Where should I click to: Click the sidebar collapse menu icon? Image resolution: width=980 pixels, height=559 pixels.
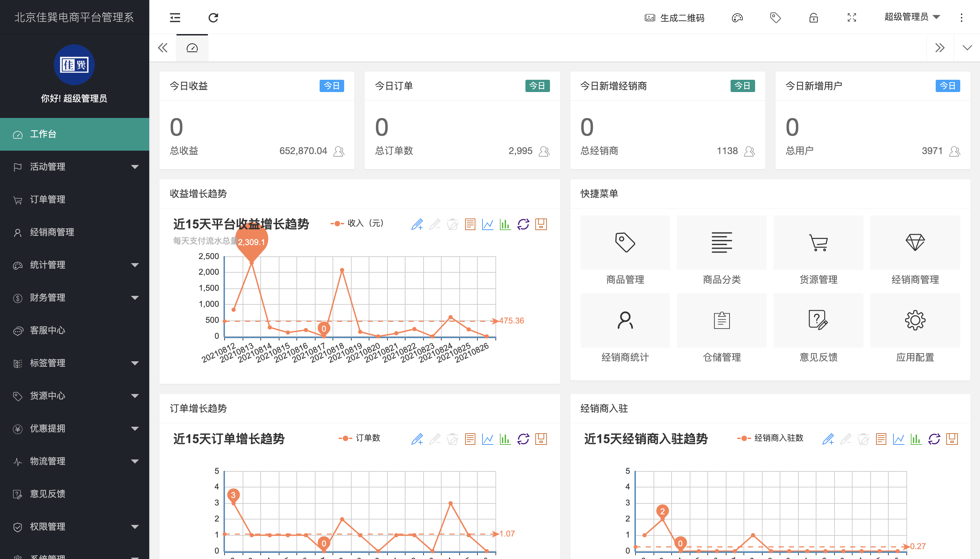(x=175, y=18)
